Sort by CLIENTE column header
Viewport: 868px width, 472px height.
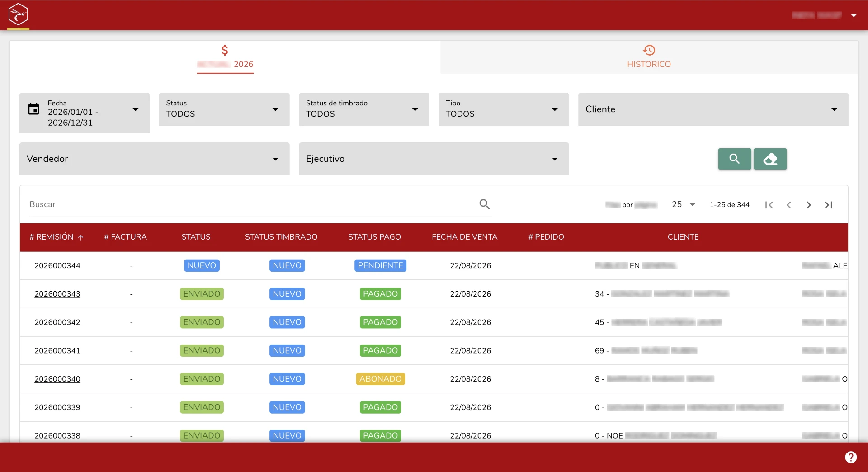[x=683, y=237]
